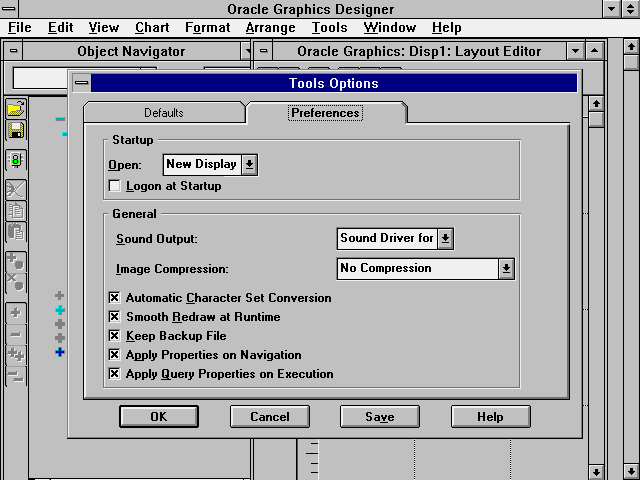
Task: Uncheck Automatic Character Set Conversion
Action: pyautogui.click(x=115, y=298)
